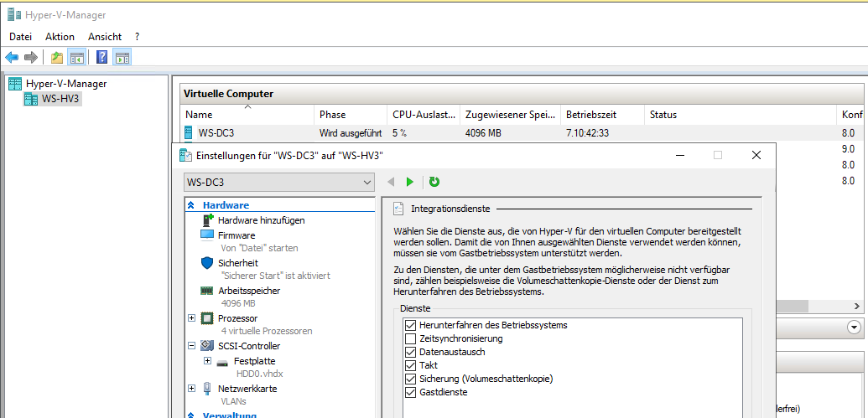The width and height of the screenshot is (868, 418).
Task: Close the WS-DC3 settings dialog
Action: pos(756,155)
